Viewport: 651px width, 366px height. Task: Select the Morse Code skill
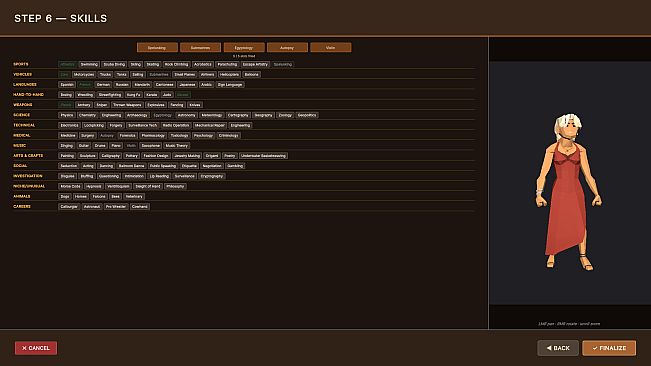click(70, 186)
